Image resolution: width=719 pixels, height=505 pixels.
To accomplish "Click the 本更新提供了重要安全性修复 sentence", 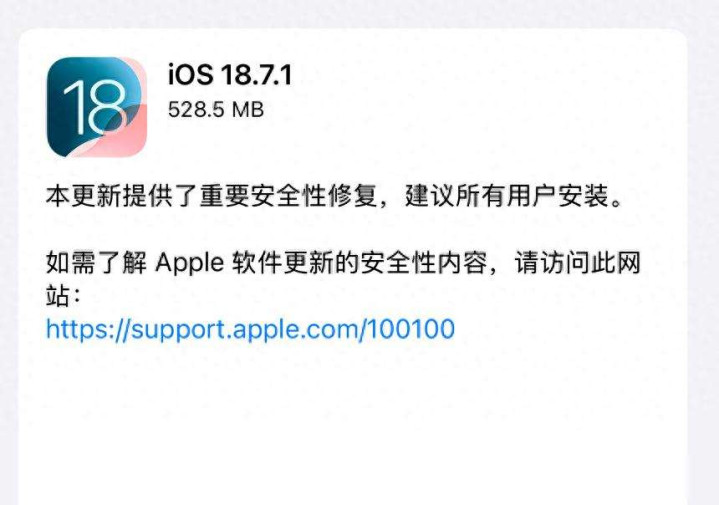I will click(x=211, y=196).
